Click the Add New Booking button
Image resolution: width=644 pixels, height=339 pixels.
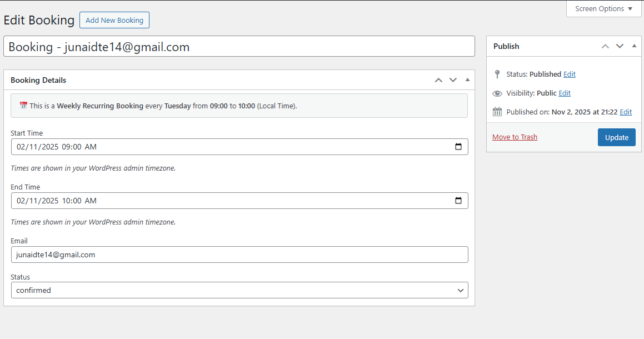tap(114, 19)
